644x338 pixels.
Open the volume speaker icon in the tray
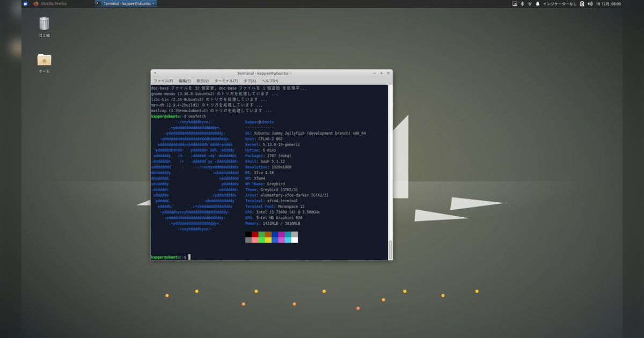click(x=590, y=4)
